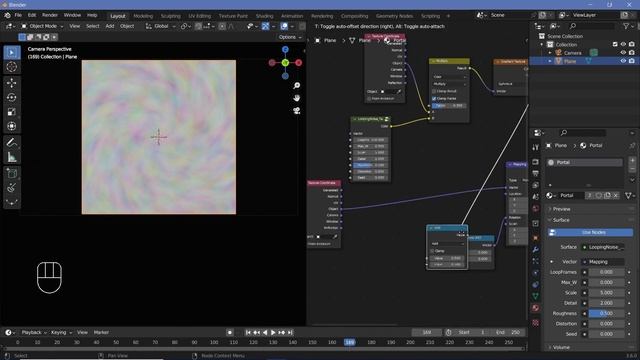Open the Options dropdown in viewport
Viewport: 640px width, 360px height.
pos(290,37)
